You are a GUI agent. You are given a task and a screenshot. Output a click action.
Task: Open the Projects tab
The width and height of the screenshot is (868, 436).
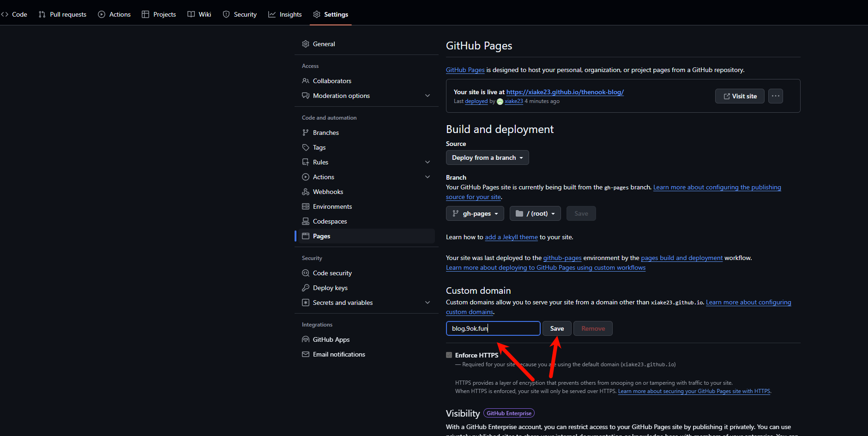pos(159,14)
